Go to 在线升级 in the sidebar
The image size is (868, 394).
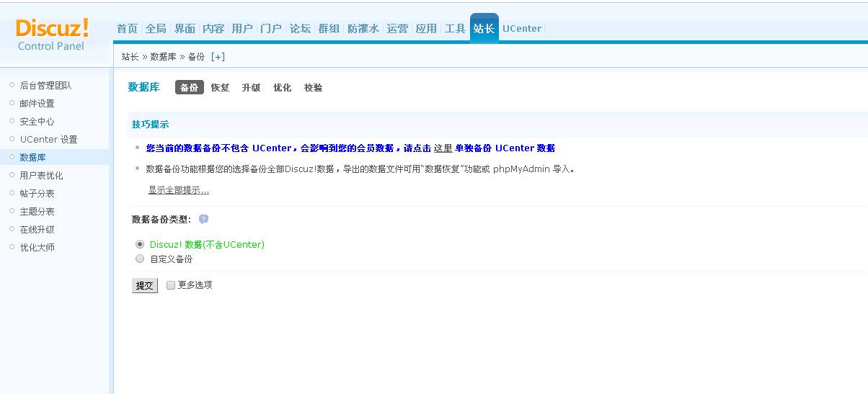tap(37, 229)
